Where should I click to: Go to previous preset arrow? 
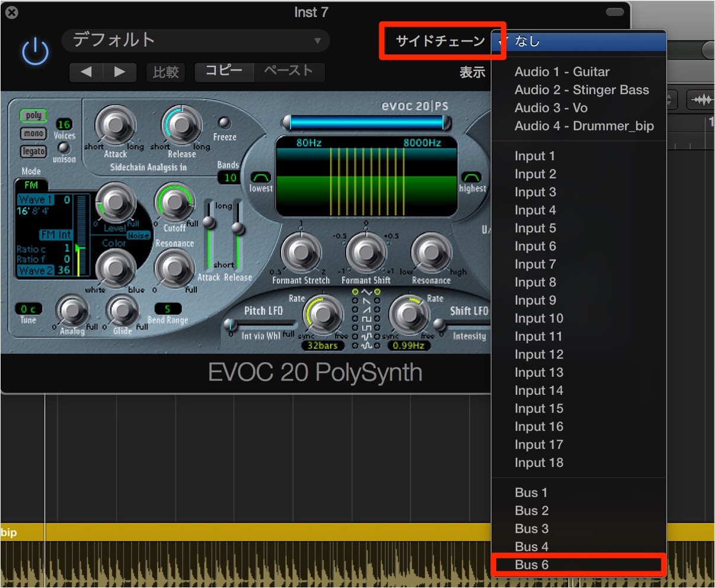click(87, 72)
